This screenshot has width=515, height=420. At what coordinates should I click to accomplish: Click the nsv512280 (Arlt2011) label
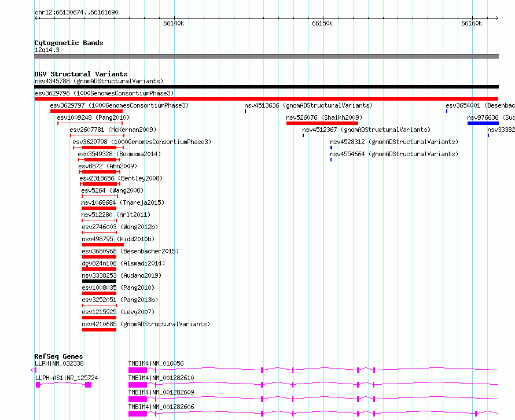tap(116, 215)
